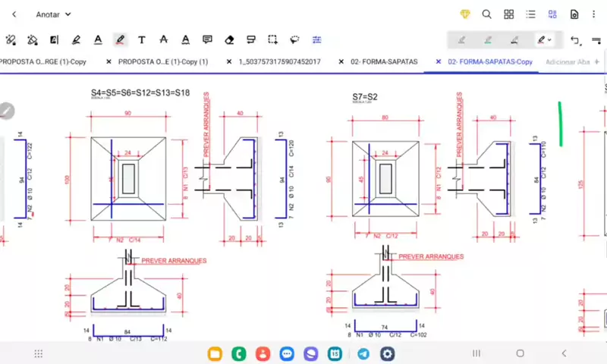Undo the last annotation
This screenshot has width=607, height=364.
coord(575,39)
